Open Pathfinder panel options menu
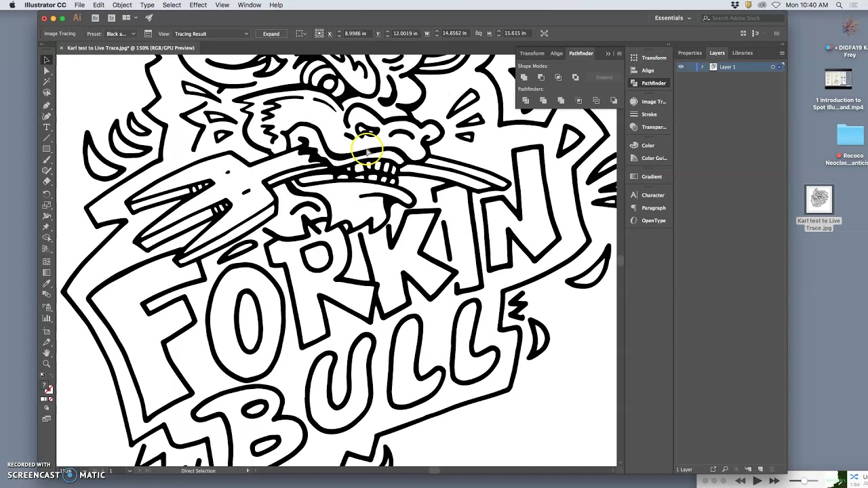 [x=619, y=54]
